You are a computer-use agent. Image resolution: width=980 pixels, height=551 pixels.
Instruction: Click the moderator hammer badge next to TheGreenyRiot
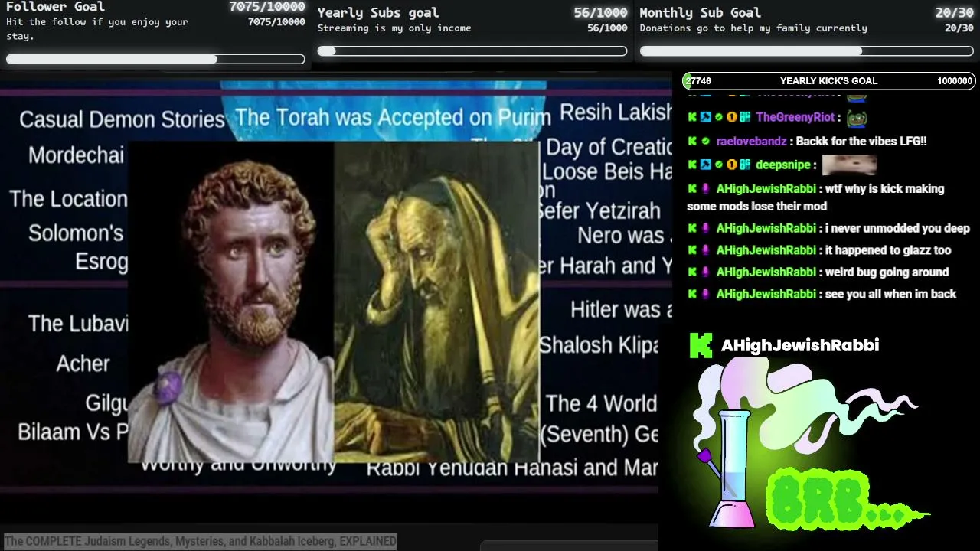pos(705,118)
